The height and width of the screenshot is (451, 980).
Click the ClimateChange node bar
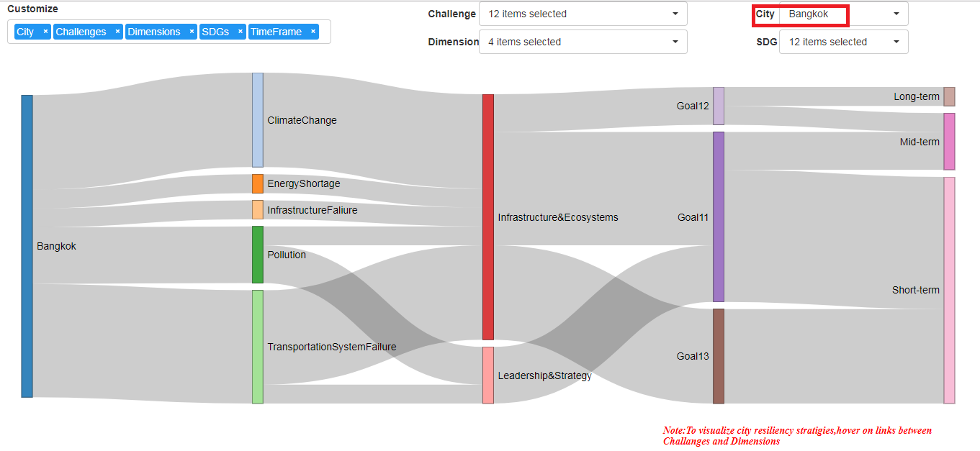coord(258,120)
